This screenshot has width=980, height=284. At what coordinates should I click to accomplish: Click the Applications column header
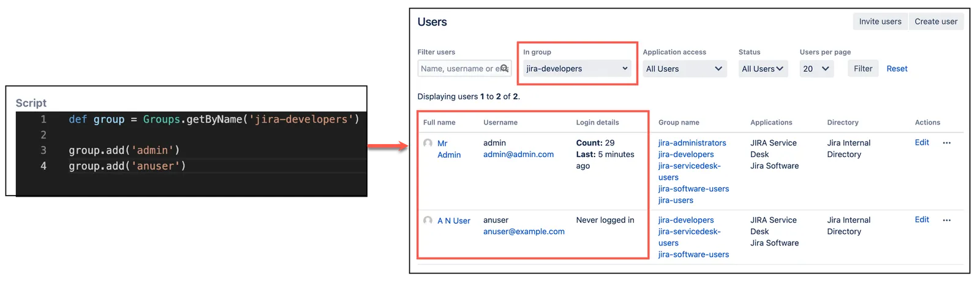(x=771, y=123)
